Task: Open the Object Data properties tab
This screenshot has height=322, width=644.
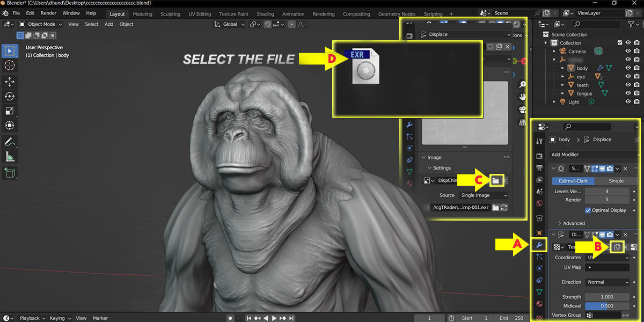Action: pyautogui.click(x=540, y=292)
